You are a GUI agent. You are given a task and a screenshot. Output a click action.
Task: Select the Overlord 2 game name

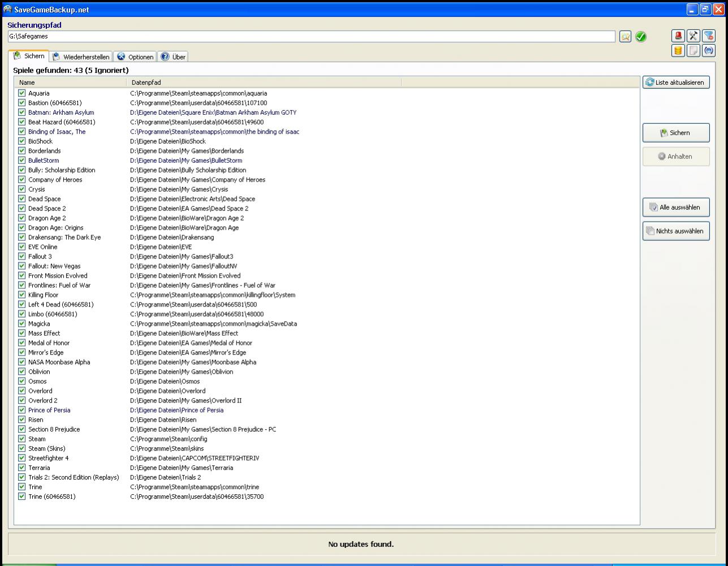43,401
